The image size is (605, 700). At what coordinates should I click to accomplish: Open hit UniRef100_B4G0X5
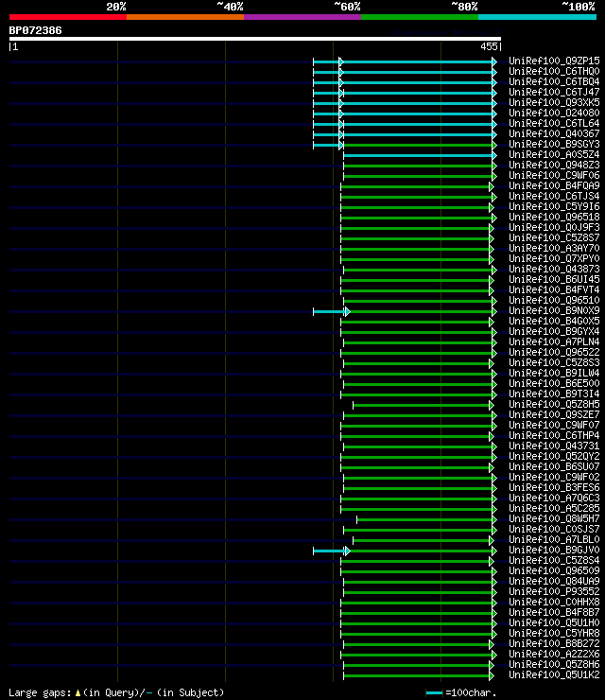point(554,321)
